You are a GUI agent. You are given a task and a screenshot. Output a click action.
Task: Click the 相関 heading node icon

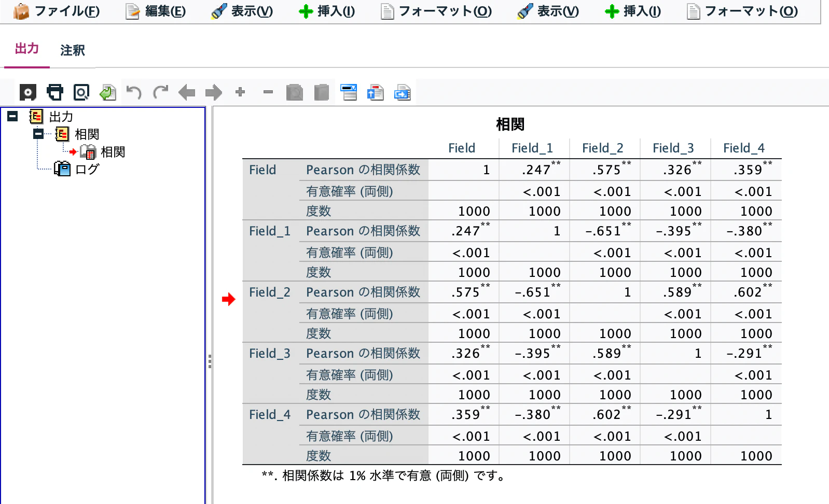62,134
